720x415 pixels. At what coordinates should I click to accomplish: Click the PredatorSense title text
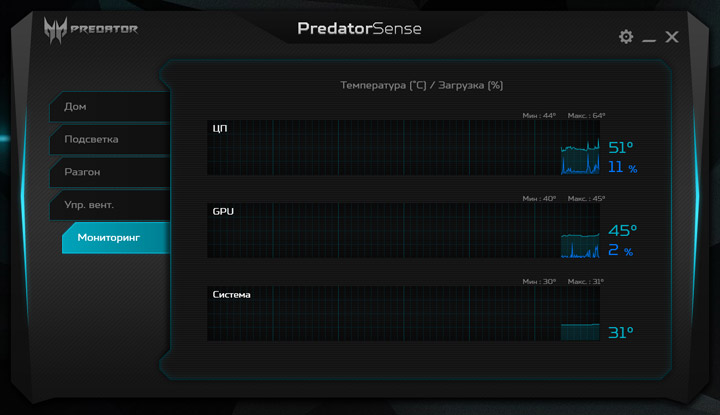click(x=359, y=29)
